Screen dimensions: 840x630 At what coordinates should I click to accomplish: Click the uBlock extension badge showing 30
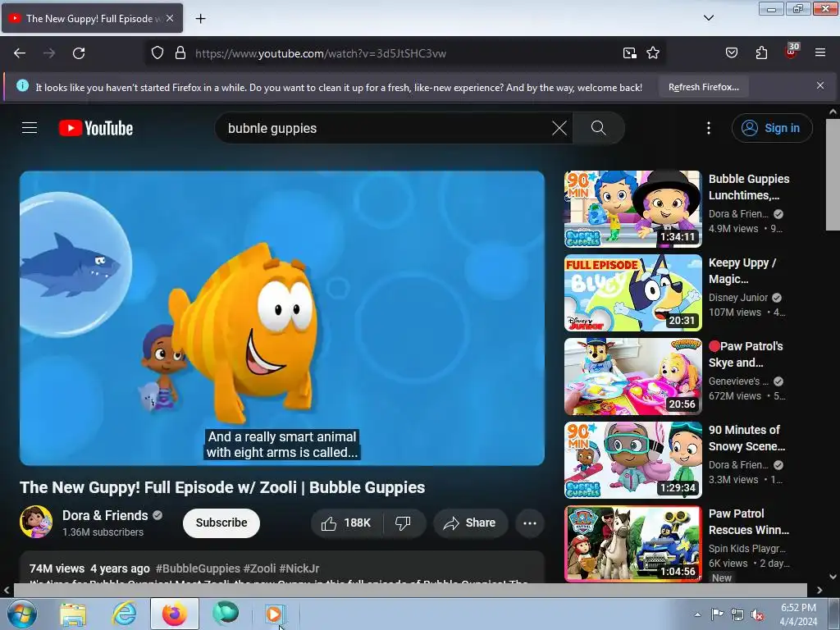792,52
